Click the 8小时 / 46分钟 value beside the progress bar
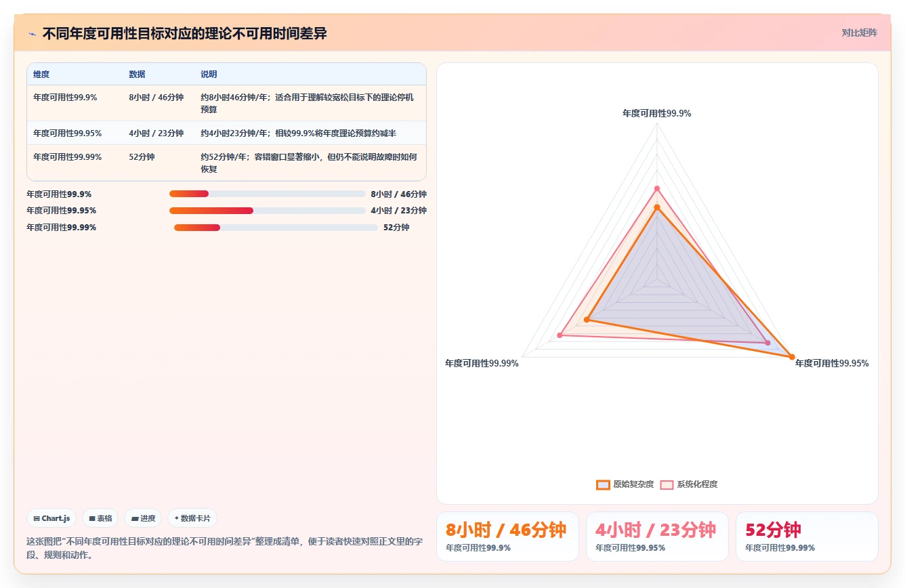Screen dimensions: 905x588 398,194
